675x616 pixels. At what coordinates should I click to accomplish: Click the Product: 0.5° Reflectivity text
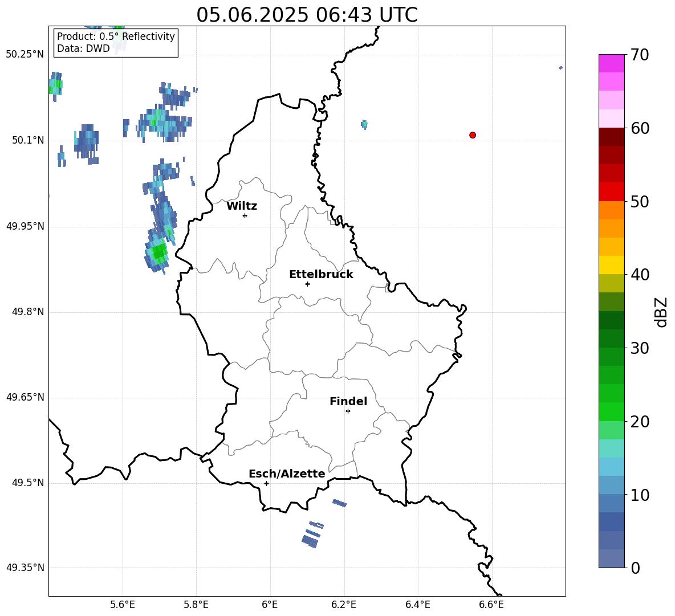click(x=116, y=36)
